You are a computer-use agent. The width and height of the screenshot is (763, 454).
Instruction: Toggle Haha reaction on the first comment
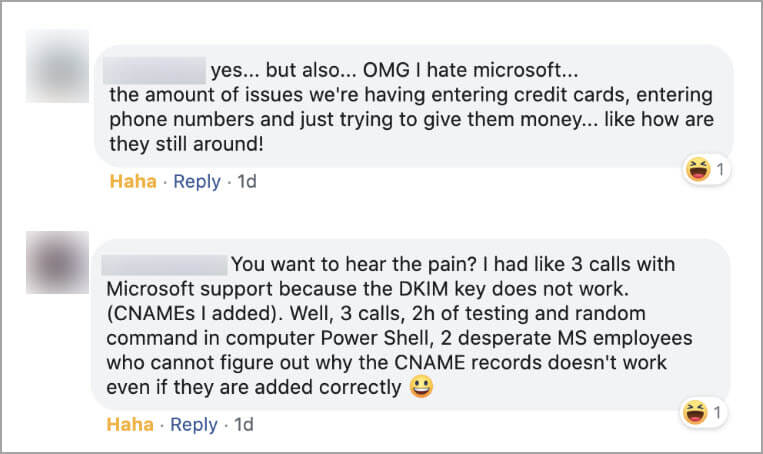133,182
